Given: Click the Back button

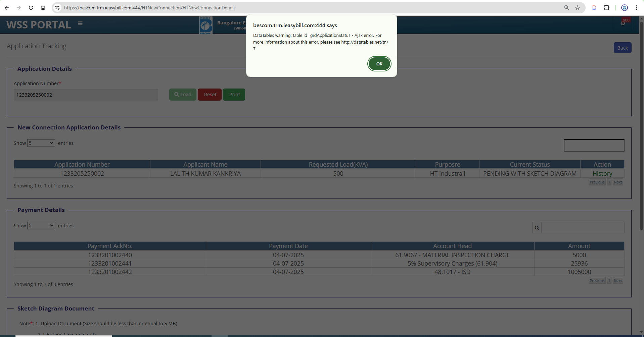Looking at the screenshot, I should click(x=623, y=48).
